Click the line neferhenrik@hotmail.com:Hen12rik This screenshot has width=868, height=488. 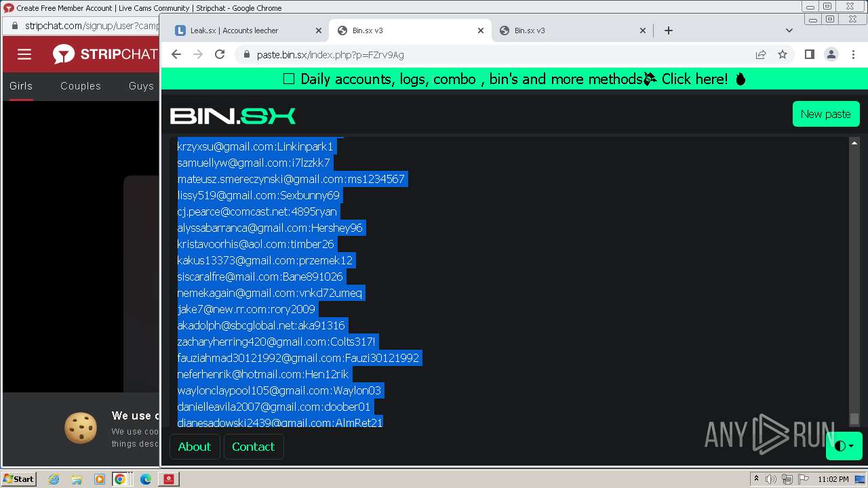[263, 374]
